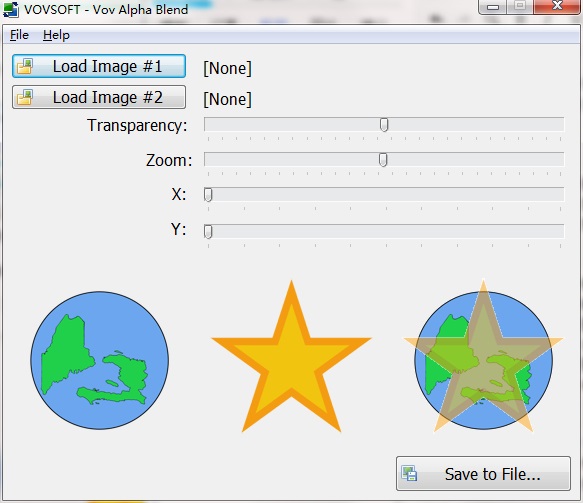Click the Zoom slider thumb

pos(383,160)
